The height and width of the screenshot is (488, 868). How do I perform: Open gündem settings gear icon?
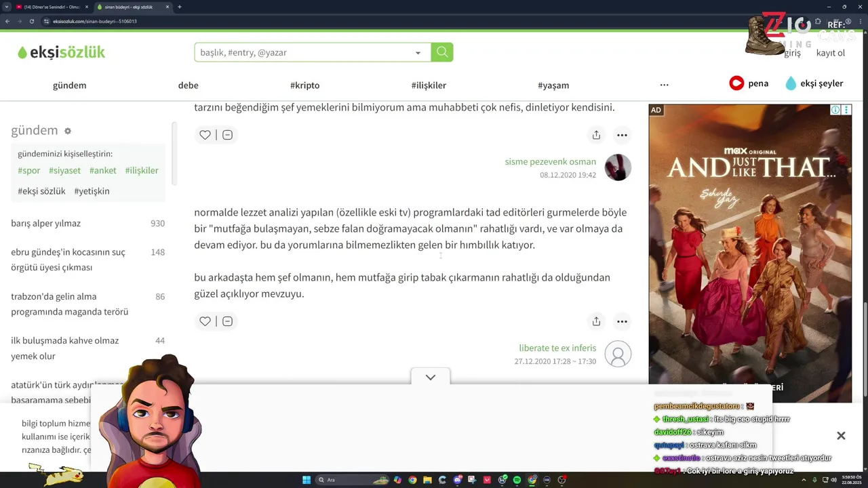[67, 131]
